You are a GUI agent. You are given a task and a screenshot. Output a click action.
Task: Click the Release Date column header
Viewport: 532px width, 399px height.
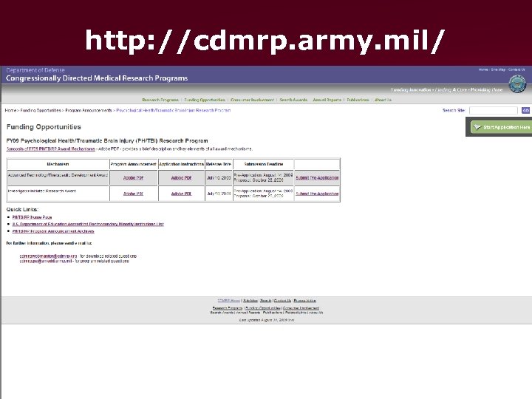tap(219, 164)
